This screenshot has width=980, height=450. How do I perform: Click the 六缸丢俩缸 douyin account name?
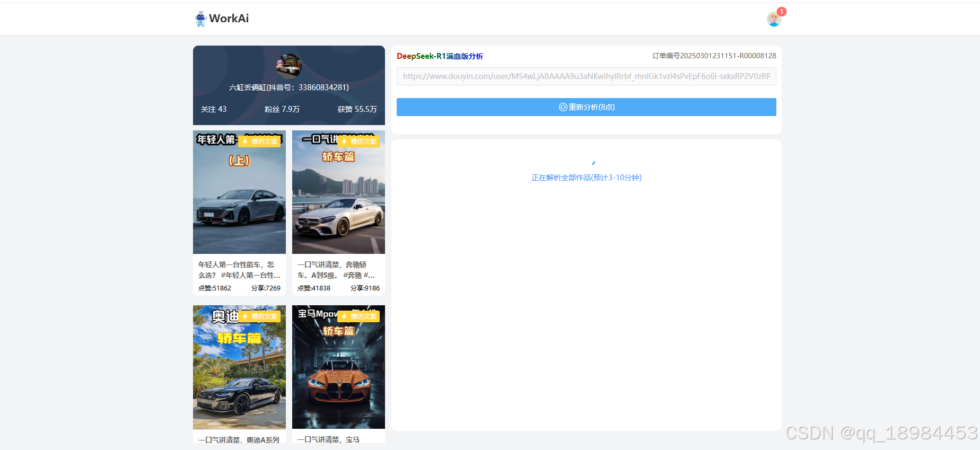(x=289, y=87)
